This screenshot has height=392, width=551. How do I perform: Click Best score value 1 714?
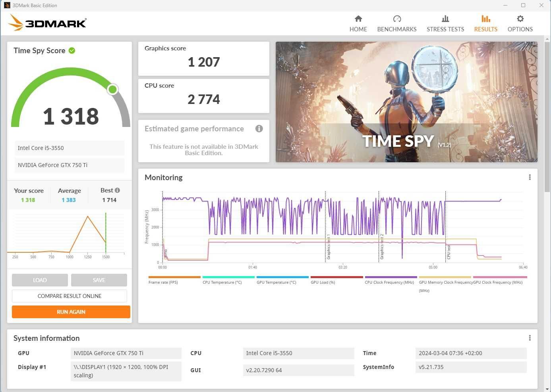109,200
